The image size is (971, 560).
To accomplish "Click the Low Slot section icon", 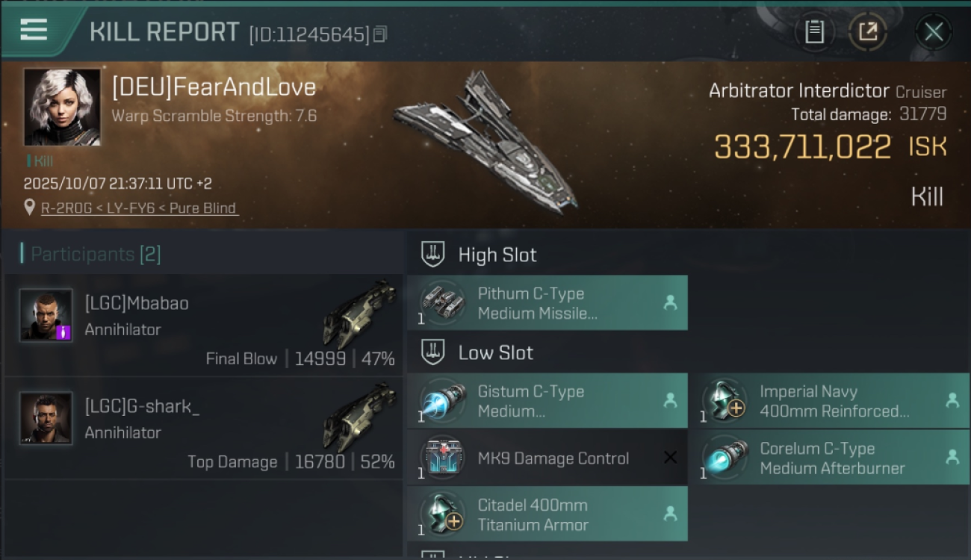I will point(433,352).
